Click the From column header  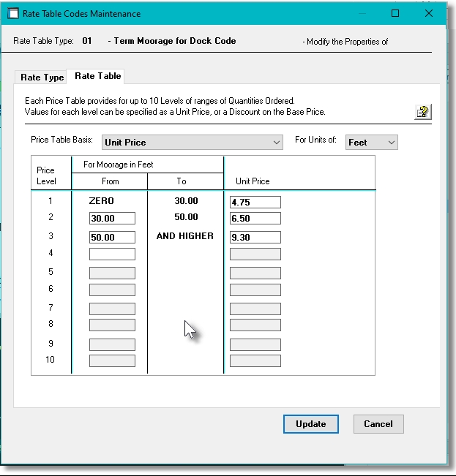tap(111, 181)
